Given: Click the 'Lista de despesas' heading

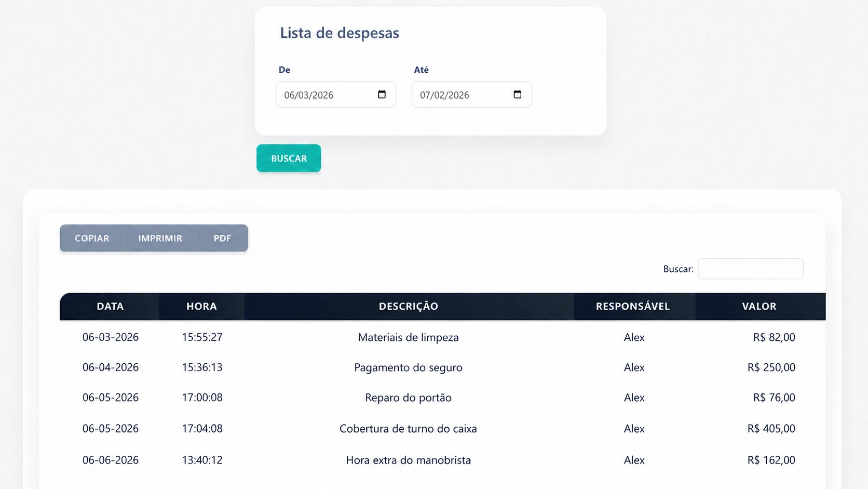Looking at the screenshot, I should [340, 33].
